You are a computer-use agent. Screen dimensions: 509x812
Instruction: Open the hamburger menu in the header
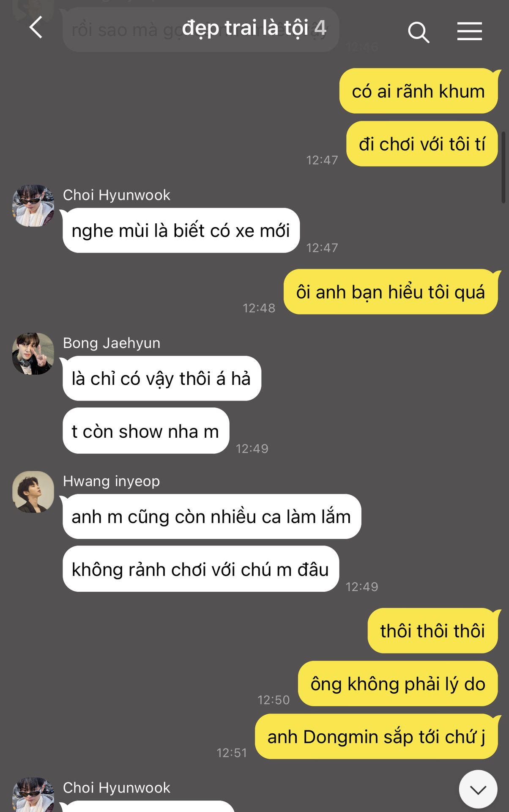tap(469, 31)
